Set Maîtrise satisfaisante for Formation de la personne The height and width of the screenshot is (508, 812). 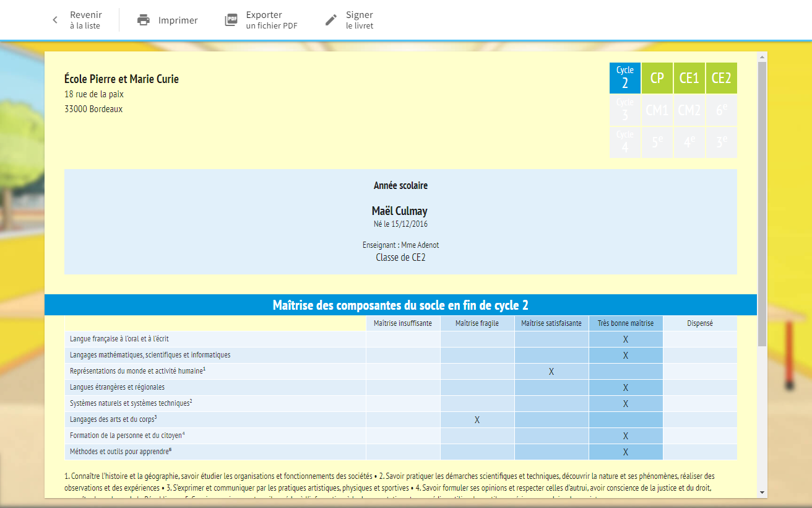[551, 435]
